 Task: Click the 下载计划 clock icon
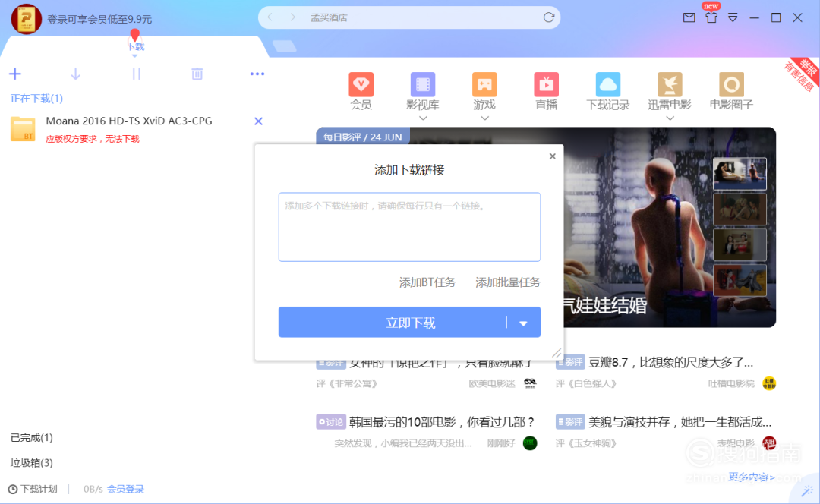(13, 490)
